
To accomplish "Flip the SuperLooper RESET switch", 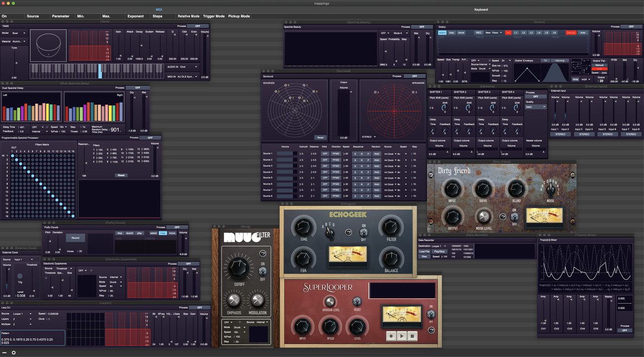I will pyautogui.click(x=357, y=302).
